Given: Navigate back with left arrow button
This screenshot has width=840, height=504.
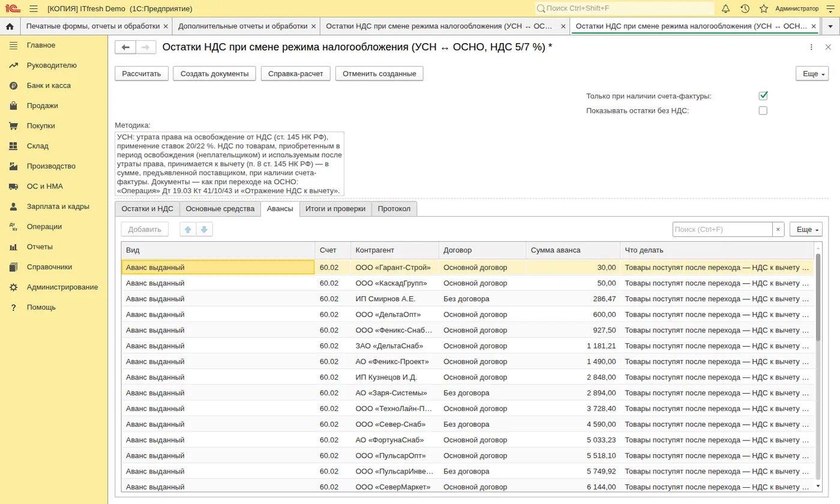Looking at the screenshot, I should 125,47.
